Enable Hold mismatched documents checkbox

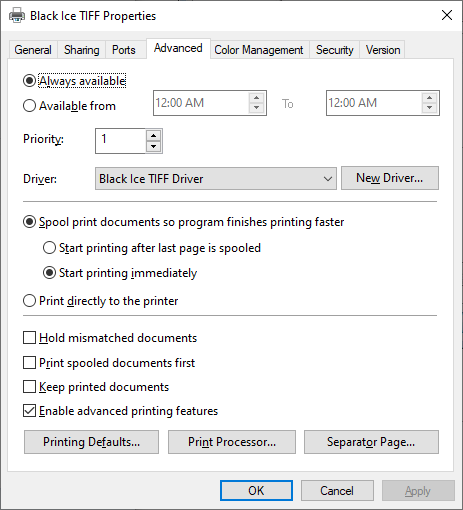pos(29,338)
